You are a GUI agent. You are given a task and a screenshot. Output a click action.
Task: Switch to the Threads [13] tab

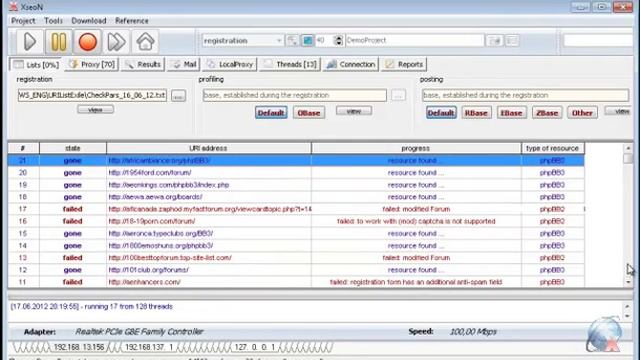click(x=290, y=64)
